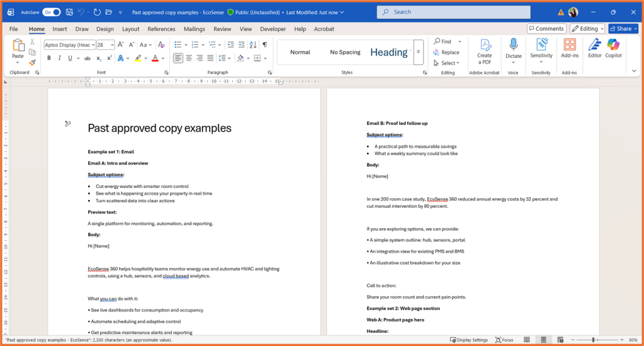Viewport: 644px width, 346px height.
Task: Select Align Left paragraph alignment
Action: click(178, 58)
